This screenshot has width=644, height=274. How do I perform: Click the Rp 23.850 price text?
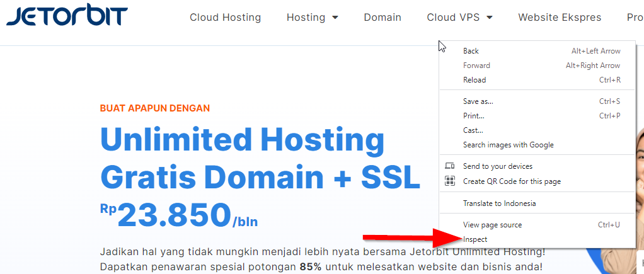tap(179, 215)
